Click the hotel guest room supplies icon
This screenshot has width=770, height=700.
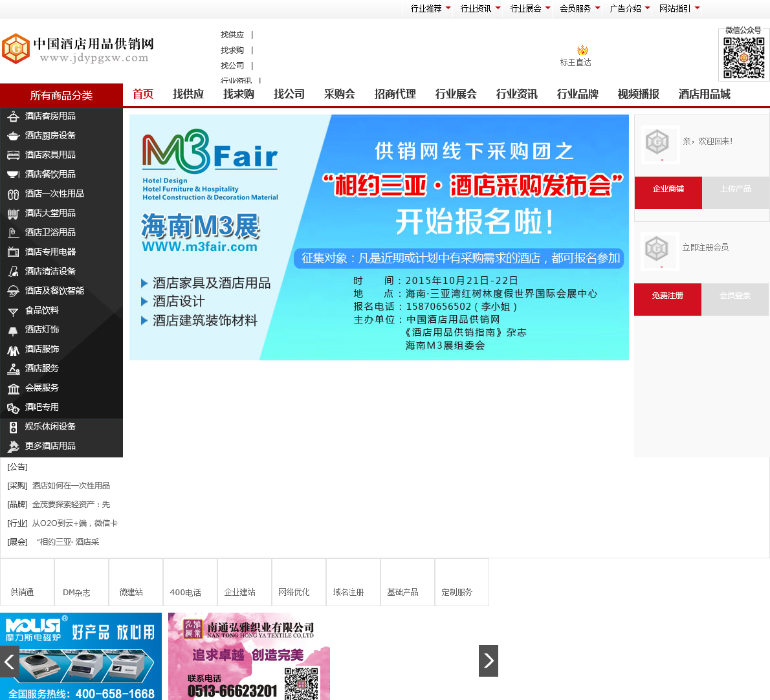coord(13,116)
